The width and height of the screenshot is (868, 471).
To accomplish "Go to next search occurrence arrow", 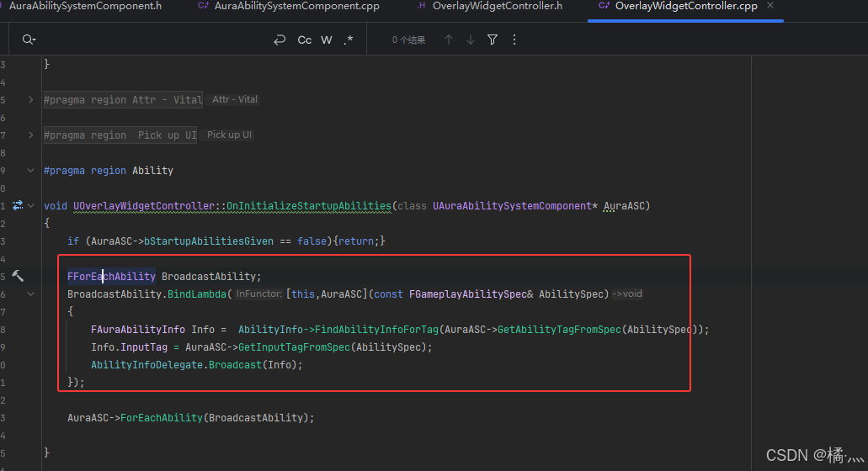I will [471, 40].
